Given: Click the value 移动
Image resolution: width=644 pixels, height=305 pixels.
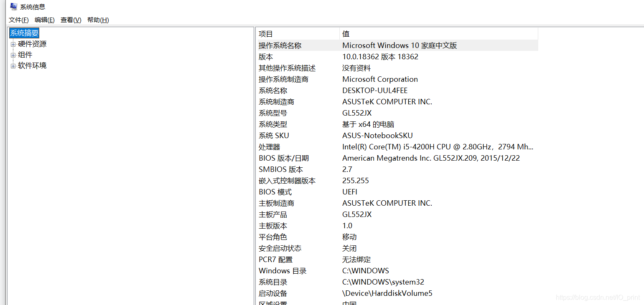Looking at the screenshot, I should (349, 237).
